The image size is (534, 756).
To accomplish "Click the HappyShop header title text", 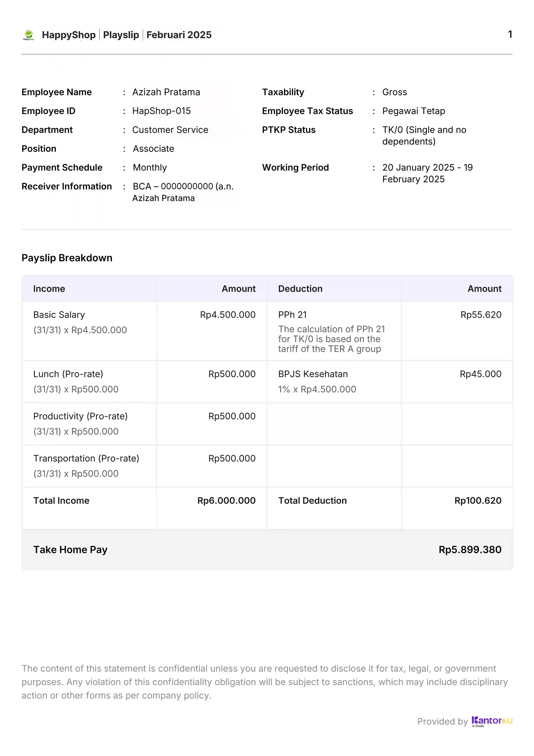I will click(68, 35).
